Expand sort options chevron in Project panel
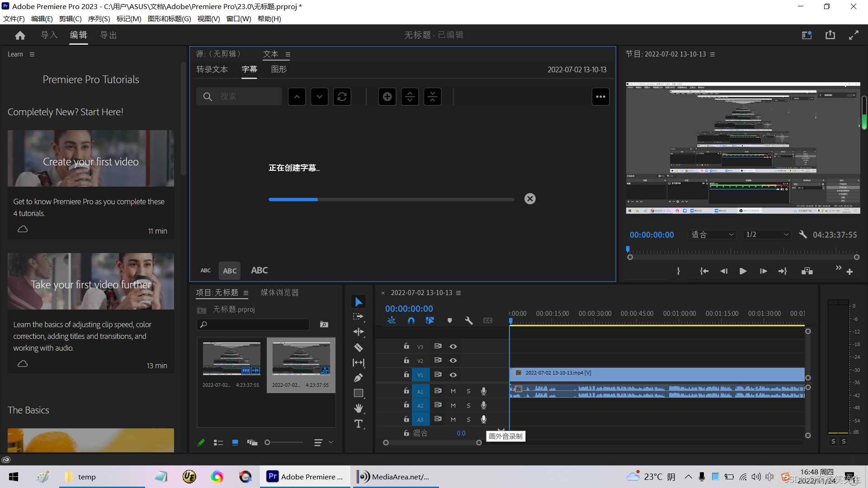This screenshot has height=488, width=868. point(331,442)
